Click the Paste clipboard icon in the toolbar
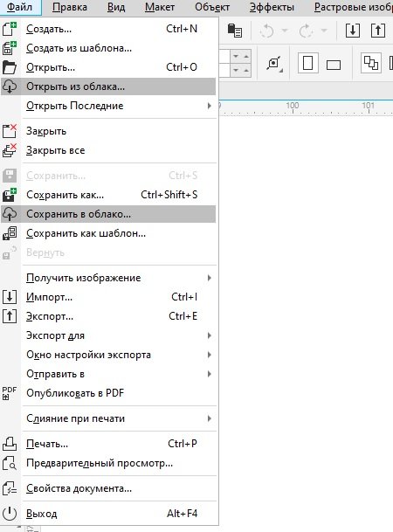The width and height of the screenshot is (393, 532). click(235, 31)
